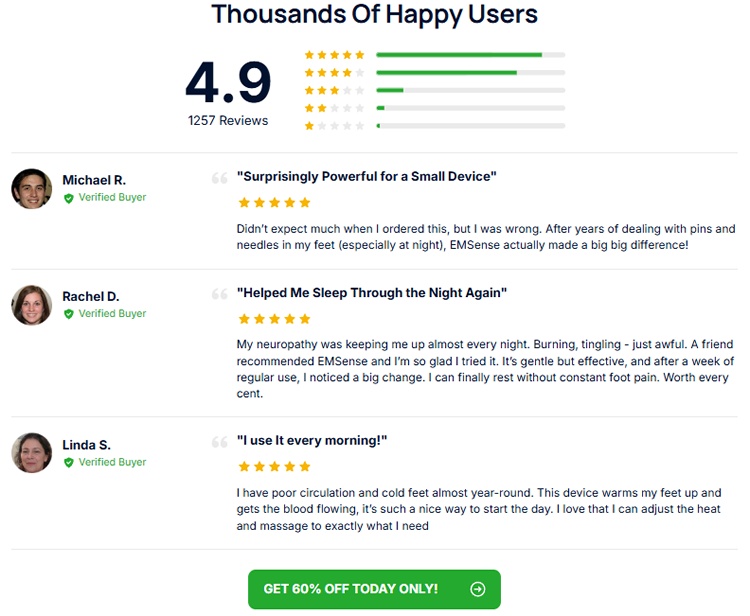The width and height of the screenshot is (750, 616).
Task: Click the star rating under "Surprisingly Powerful" title
Action: point(274,203)
